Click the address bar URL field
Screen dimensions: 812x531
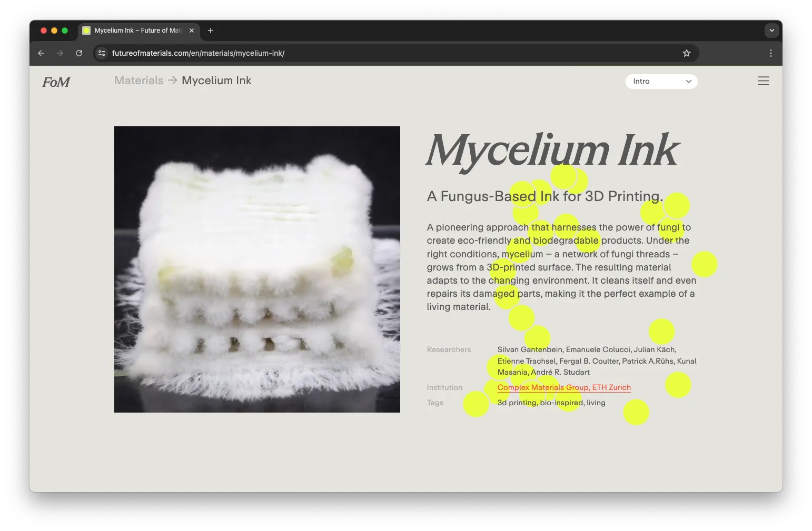pos(369,53)
